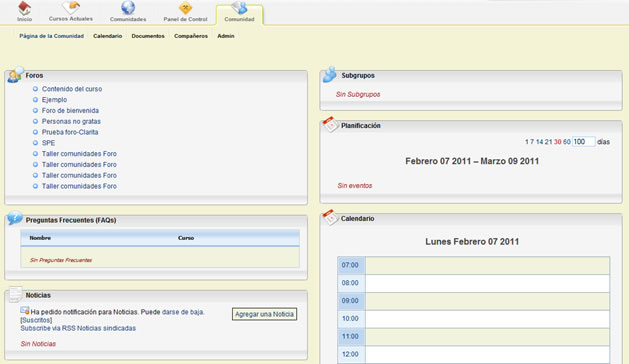Image resolution: width=629 pixels, height=364 pixels.
Task: Open the Compañeros submenu item
Action: [191, 36]
